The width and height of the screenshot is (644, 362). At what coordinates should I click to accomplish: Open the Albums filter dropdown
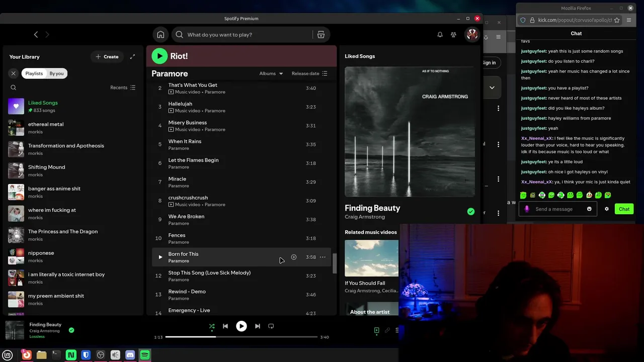[271, 73]
